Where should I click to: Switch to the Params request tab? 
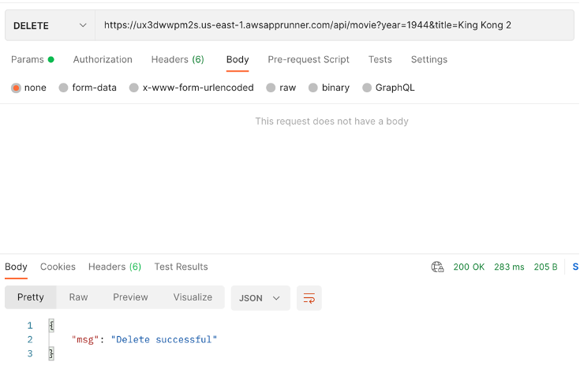point(32,59)
